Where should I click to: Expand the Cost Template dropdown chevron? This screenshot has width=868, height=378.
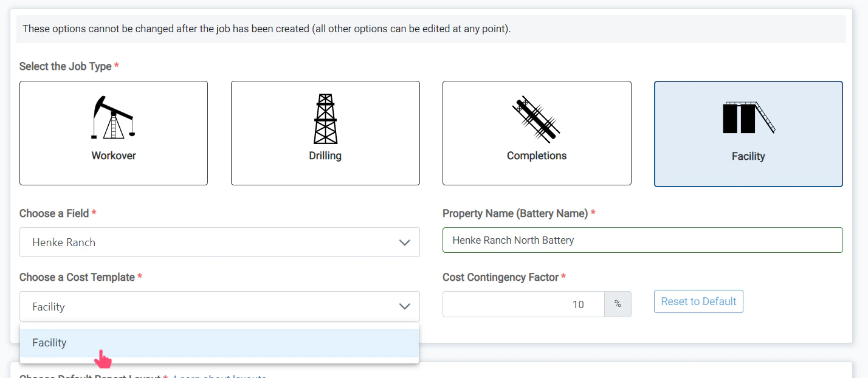[x=404, y=307]
